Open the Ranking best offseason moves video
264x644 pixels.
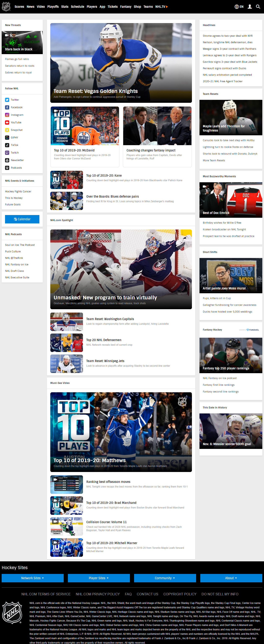coord(108,482)
